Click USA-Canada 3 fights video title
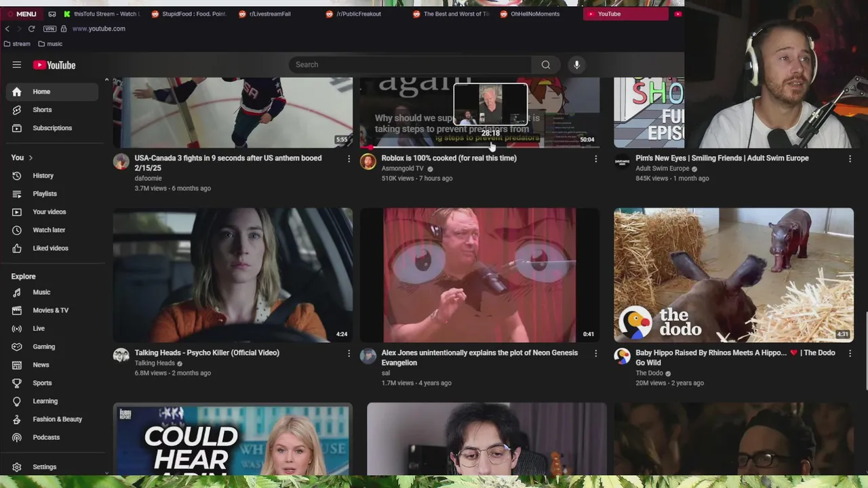This screenshot has height=488, width=868. point(228,163)
